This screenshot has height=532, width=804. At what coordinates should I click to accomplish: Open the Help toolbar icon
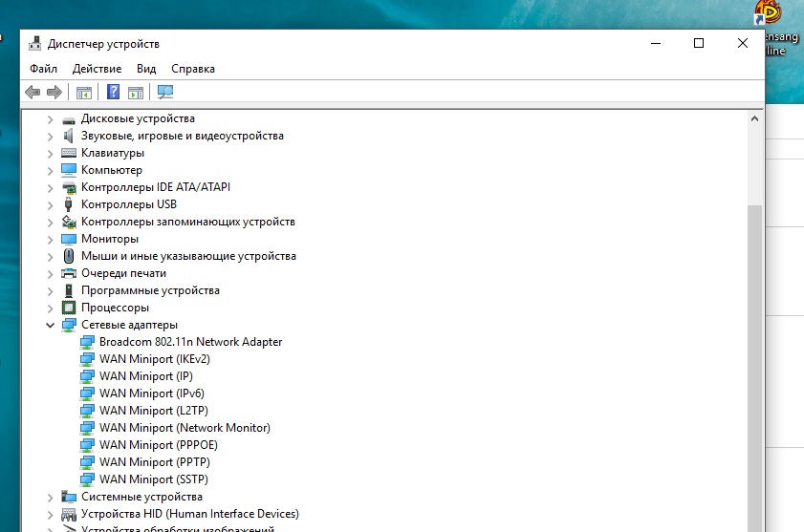click(x=113, y=93)
